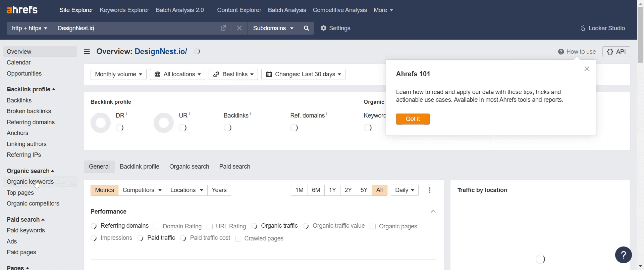Image resolution: width=644 pixels, height=270 pixels.
Task: Click the Backlinks info icon
Action: tap(251, 114)
